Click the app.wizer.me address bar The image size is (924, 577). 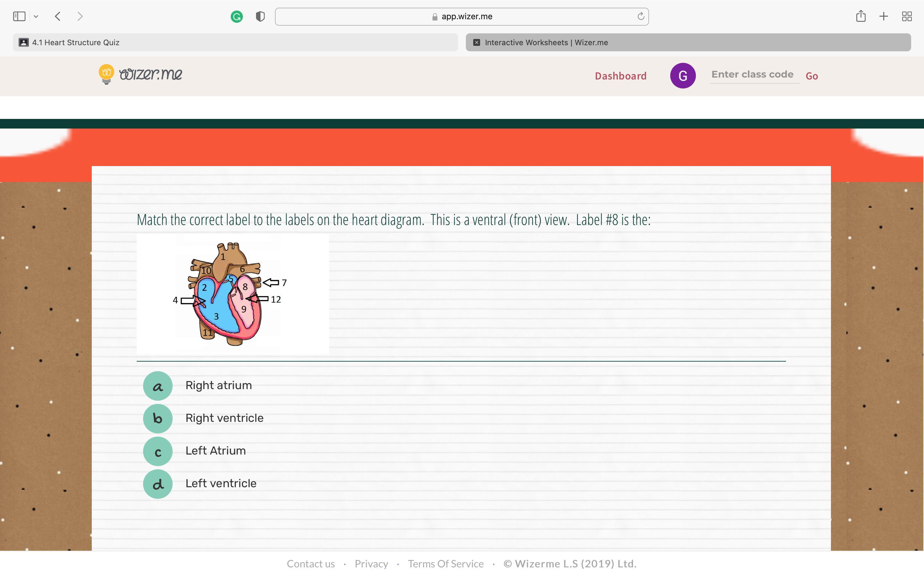pos(461,16)
